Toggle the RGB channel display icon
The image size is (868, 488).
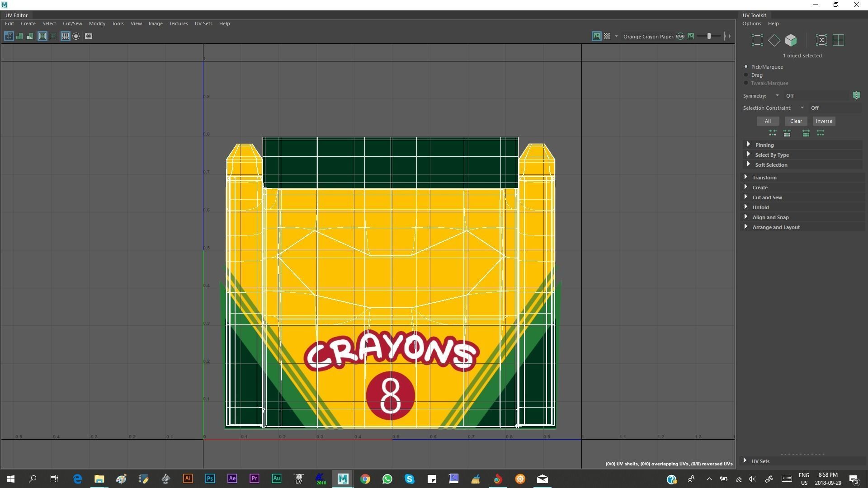click(680, 36)
